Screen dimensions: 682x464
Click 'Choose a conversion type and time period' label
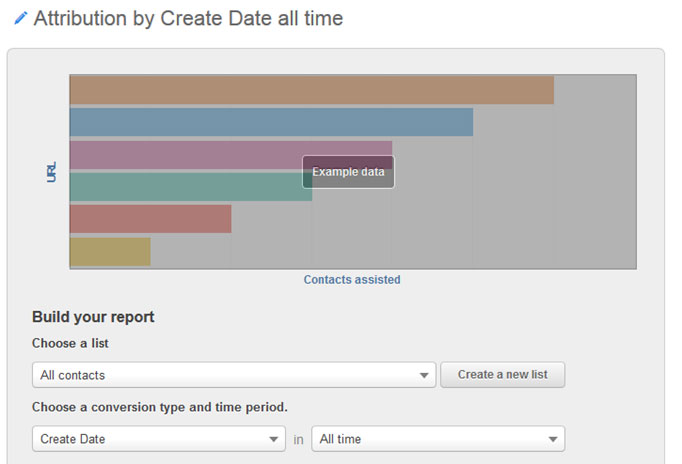[x=160, y=408]
